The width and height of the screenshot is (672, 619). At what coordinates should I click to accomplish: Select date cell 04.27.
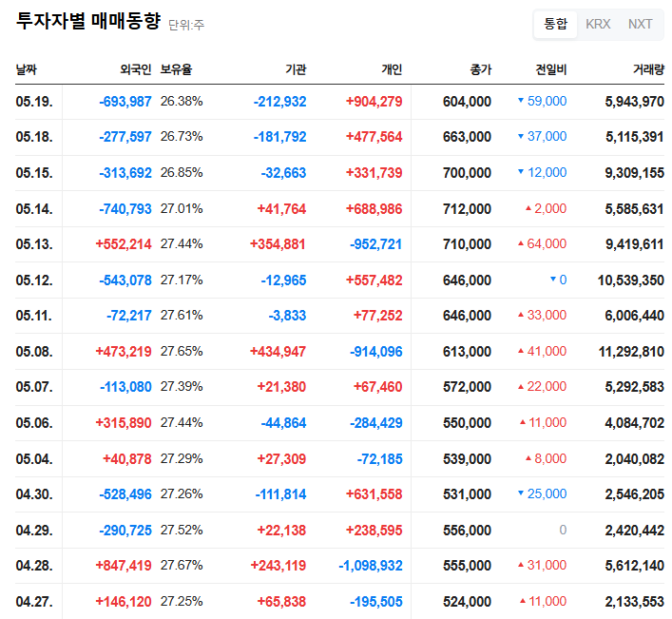[x=34, y=602]
